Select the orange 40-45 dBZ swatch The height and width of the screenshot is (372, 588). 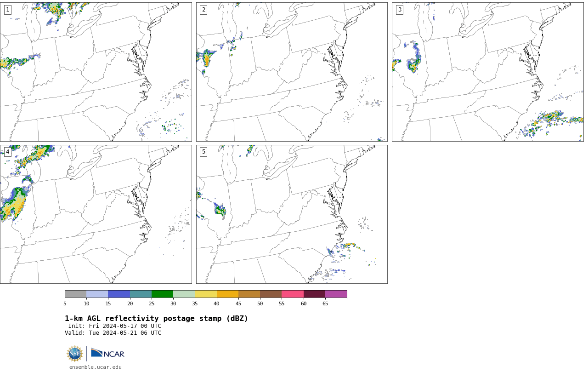[x=227, y=294]
